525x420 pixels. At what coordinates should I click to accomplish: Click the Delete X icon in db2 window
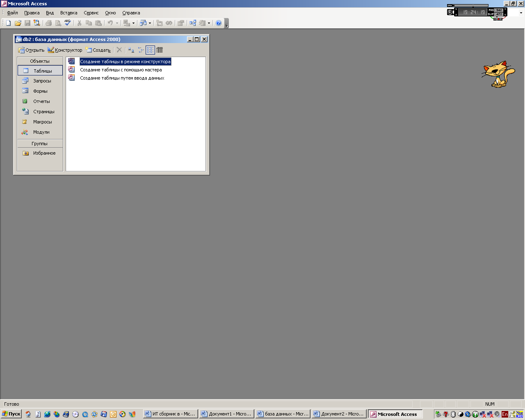119,50
